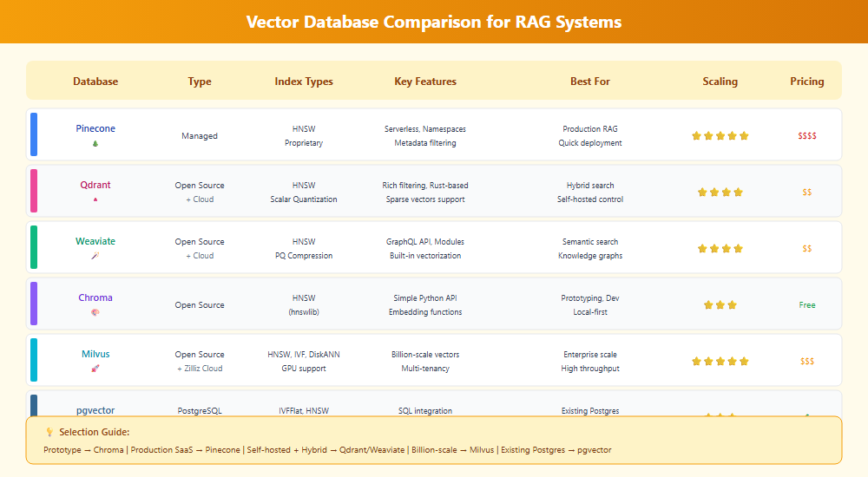Select the Weaviate database name
Image resolution: width=868 pixels, height=477 pixels.
pyautogui.click(x=95, y=241)
